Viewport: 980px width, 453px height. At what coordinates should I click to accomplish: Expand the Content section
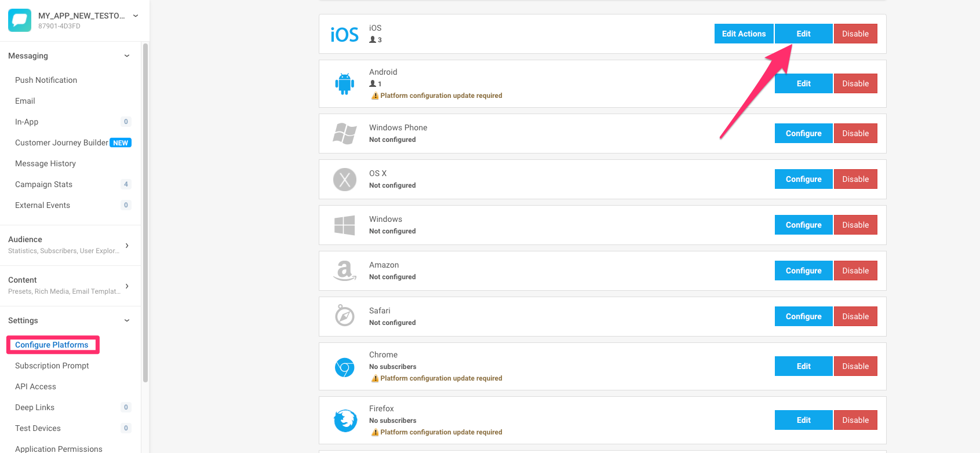(127, 286)
